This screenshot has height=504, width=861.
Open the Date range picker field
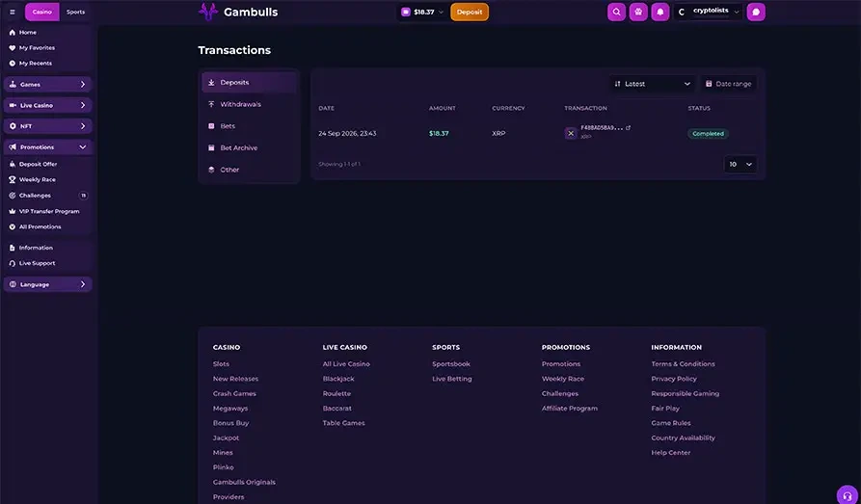click(x=729, y=84)
